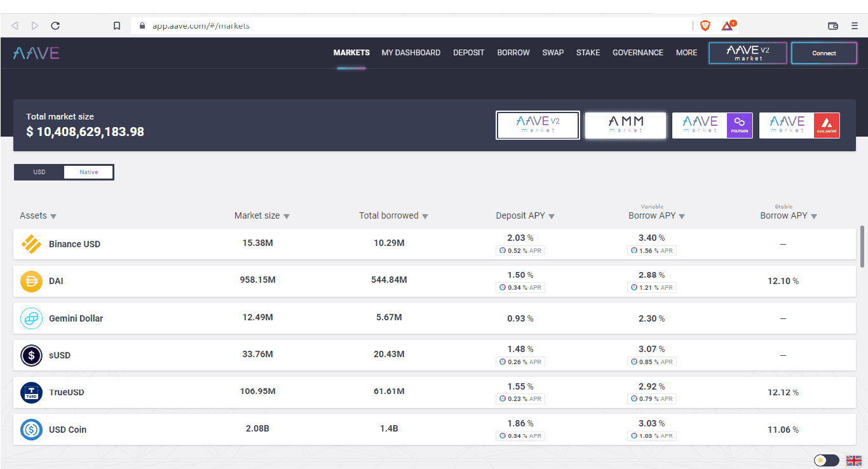Switch currency display to Native
The width and height of the screenshot is (868, 469).
click(x=89, y=172)
